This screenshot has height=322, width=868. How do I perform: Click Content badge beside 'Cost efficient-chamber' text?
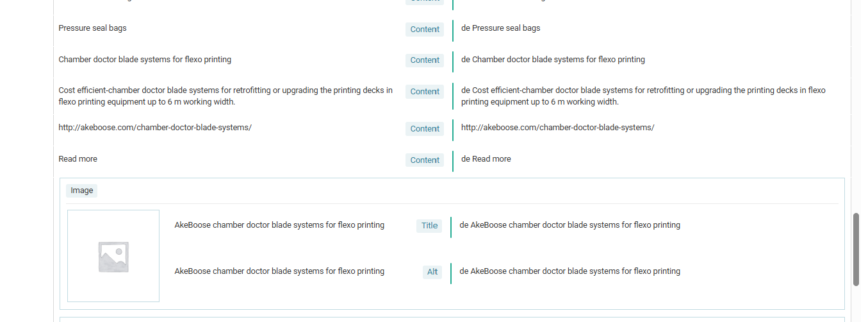pyautogui.click(x=425, y=92)
